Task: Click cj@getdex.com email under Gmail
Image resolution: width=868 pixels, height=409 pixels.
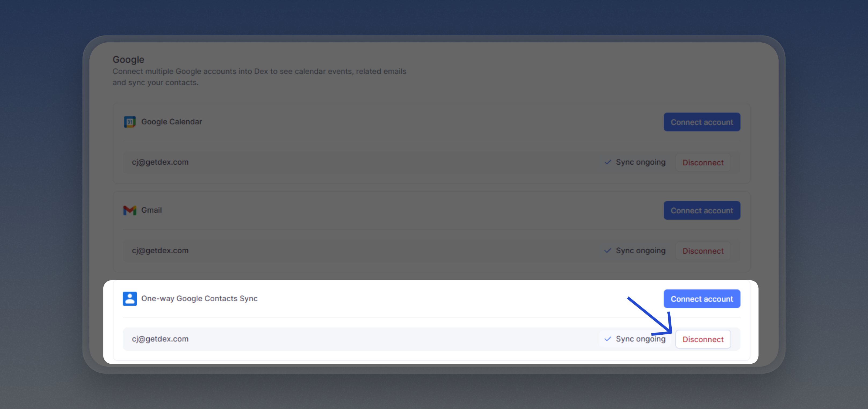Action: [x=160, y=251]
